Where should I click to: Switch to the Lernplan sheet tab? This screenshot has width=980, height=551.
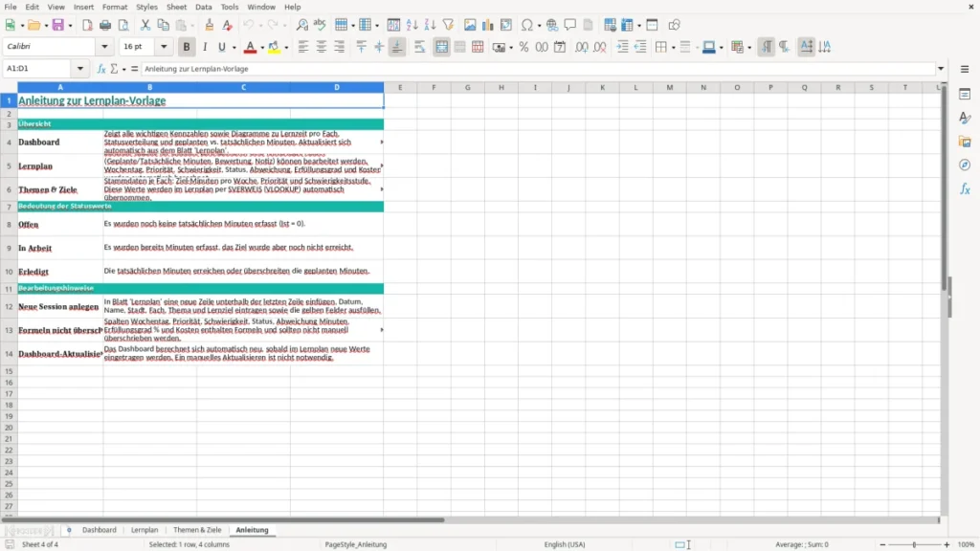(145, 530)
